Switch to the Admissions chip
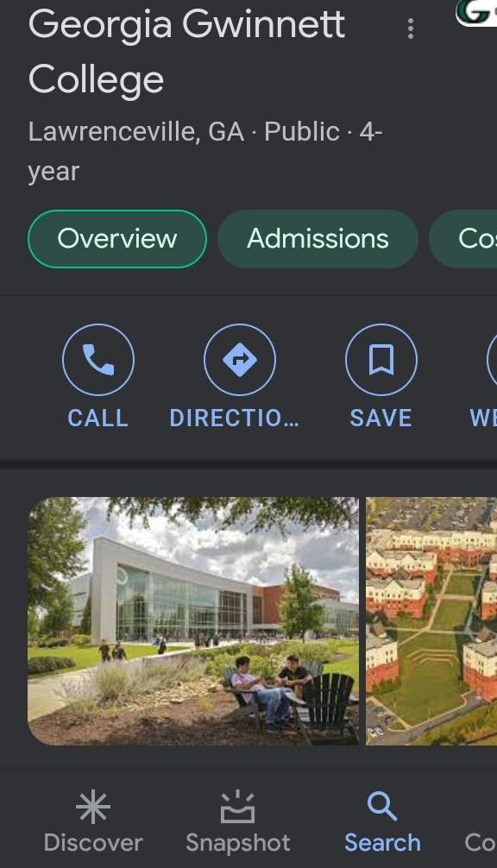 pos(318,239)
